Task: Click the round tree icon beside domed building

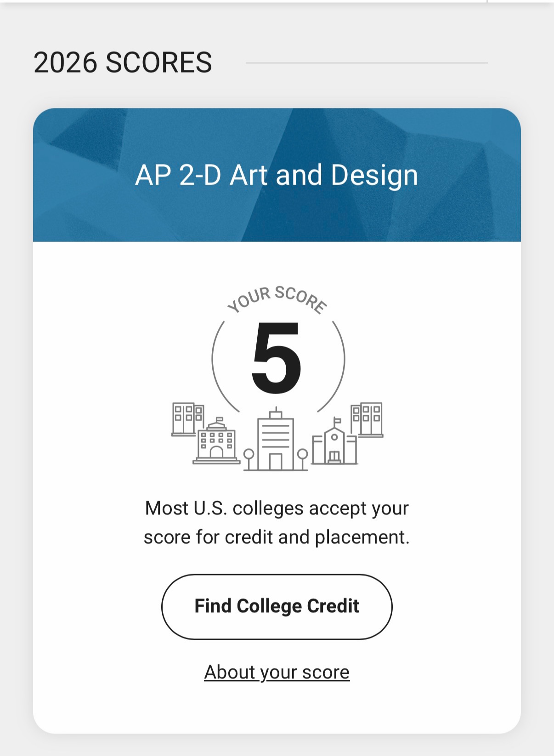Action: click(249, 460)
